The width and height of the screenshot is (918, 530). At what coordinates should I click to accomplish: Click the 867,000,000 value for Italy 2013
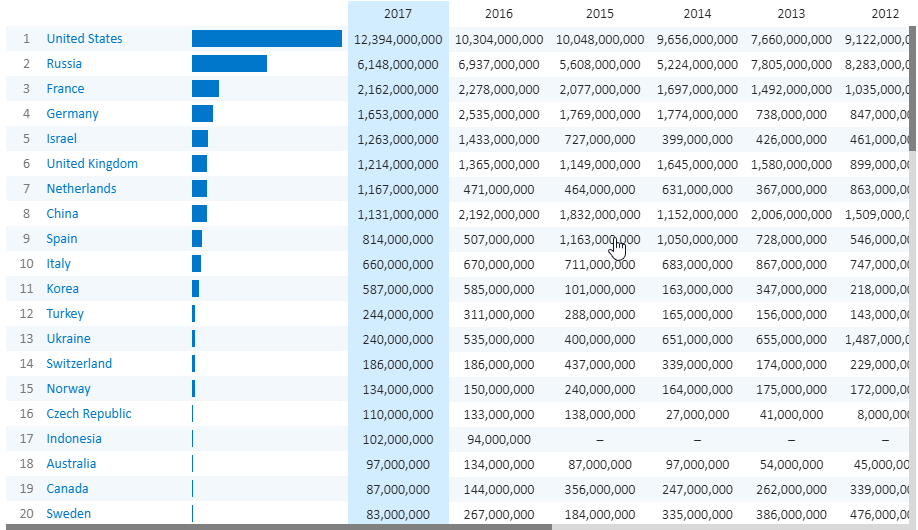click(x=791, y=265)
